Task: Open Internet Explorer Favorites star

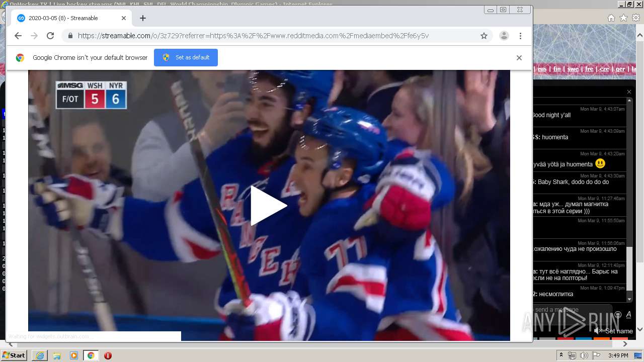Action: click(x=623, y=18)
